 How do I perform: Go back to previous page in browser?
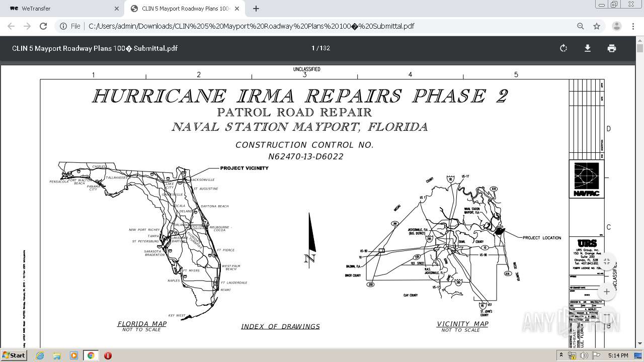[11, 26]
